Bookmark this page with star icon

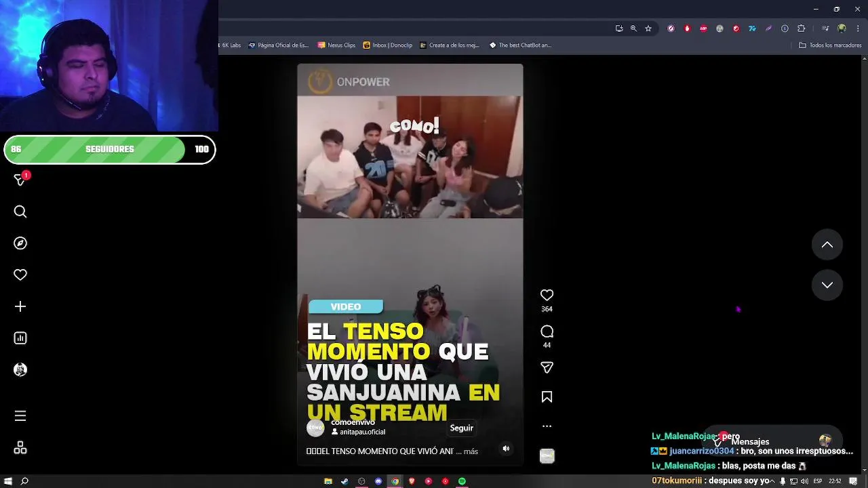tap(648, 28)
